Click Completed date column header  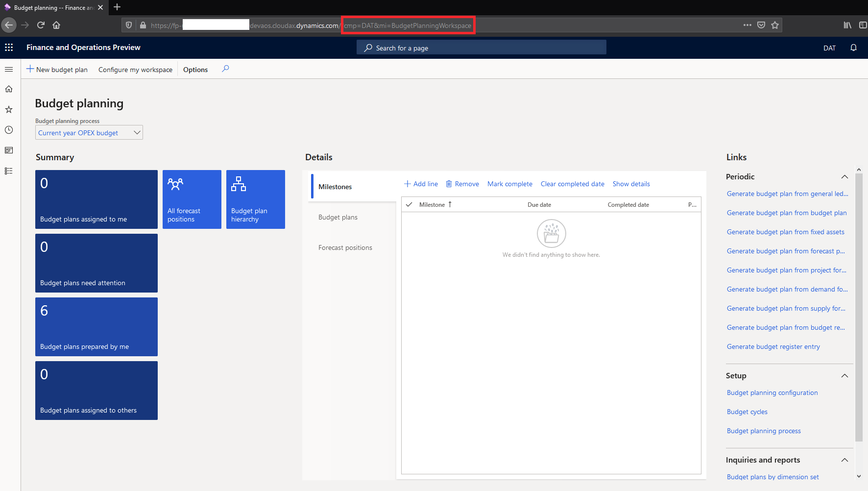(628, 205)
